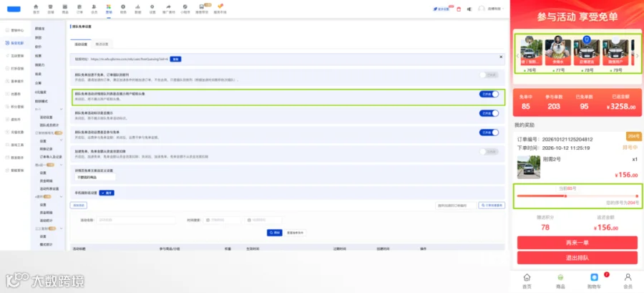Toggle the 排队免单活动标识是否展示 switch
The height and width of the screenshot is (293, 644).
[x=489, y=113]
